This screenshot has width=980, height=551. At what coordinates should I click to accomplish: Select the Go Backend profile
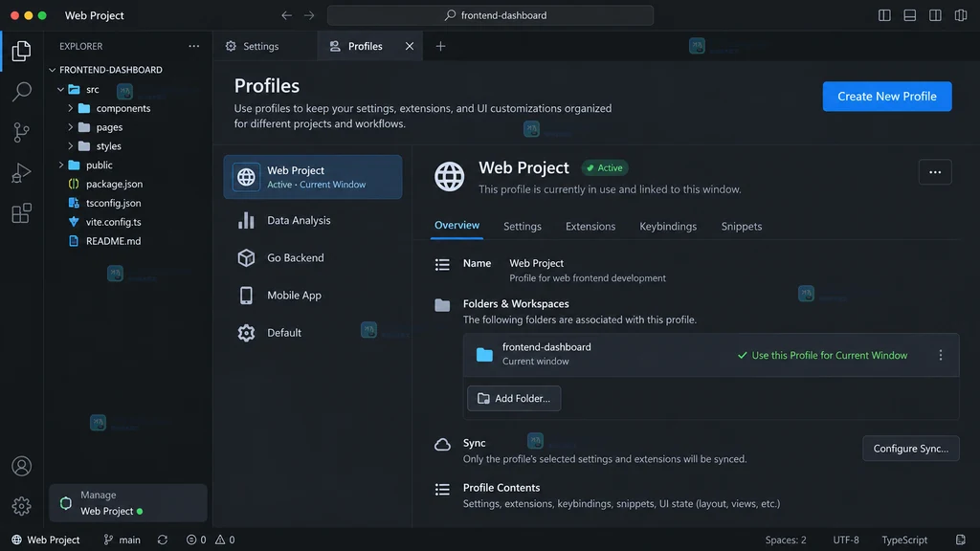point(313,258)
